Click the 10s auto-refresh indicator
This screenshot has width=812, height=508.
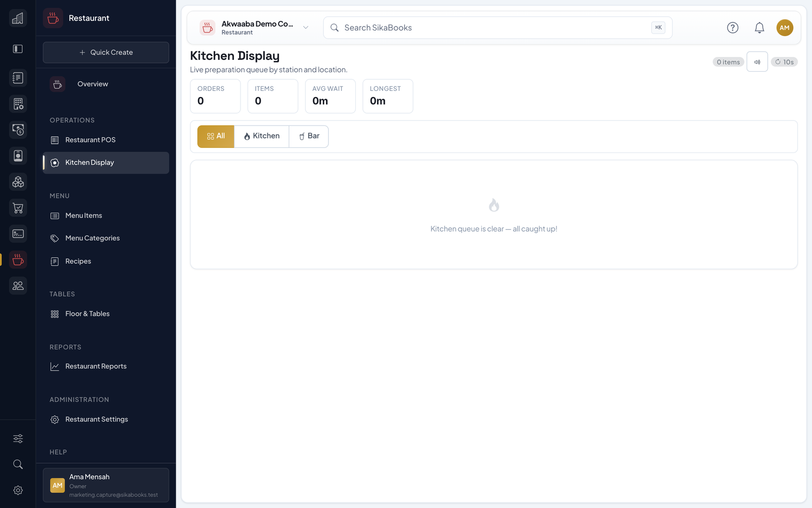(785, 62)
